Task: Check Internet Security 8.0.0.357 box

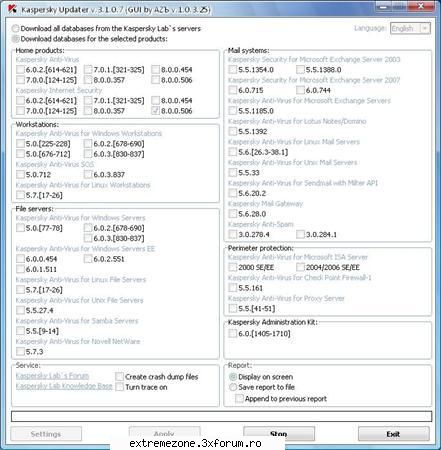Action: (x=88, y=111)
